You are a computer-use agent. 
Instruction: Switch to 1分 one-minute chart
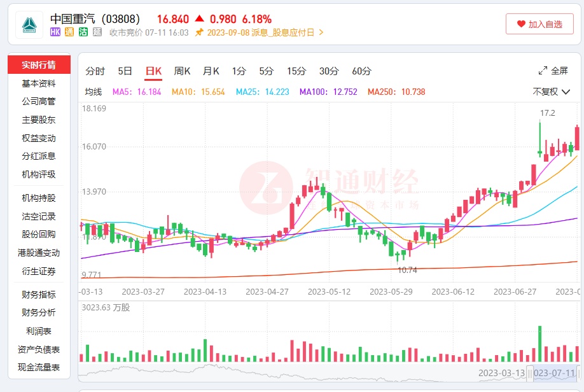[x=239, y=71]
